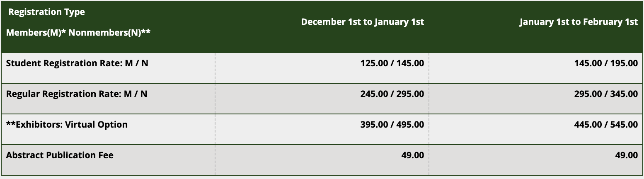Click the Regular Registration Rate row label
This screenshot has height=179, width=644.
77,94
